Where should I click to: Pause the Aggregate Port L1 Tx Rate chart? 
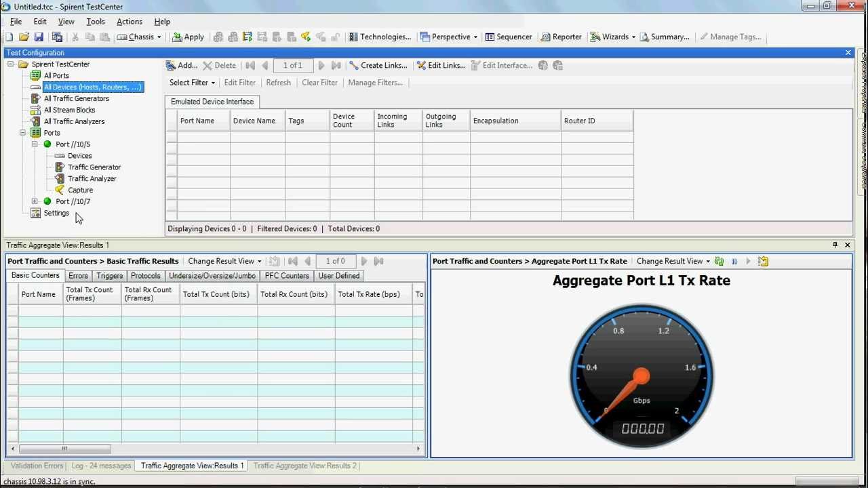pyautogui.click(x=734, y=261)
